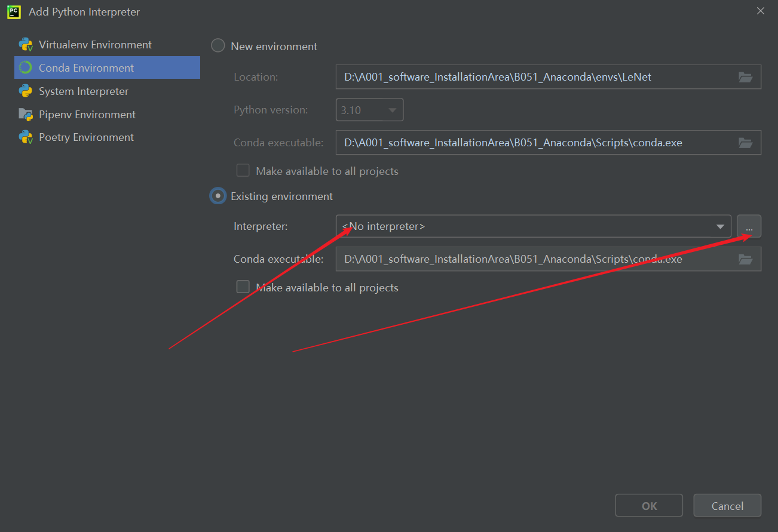Select Conda Environment in sidebar
The width and height of the screenshot is (778, 532).
pos(107,68)
